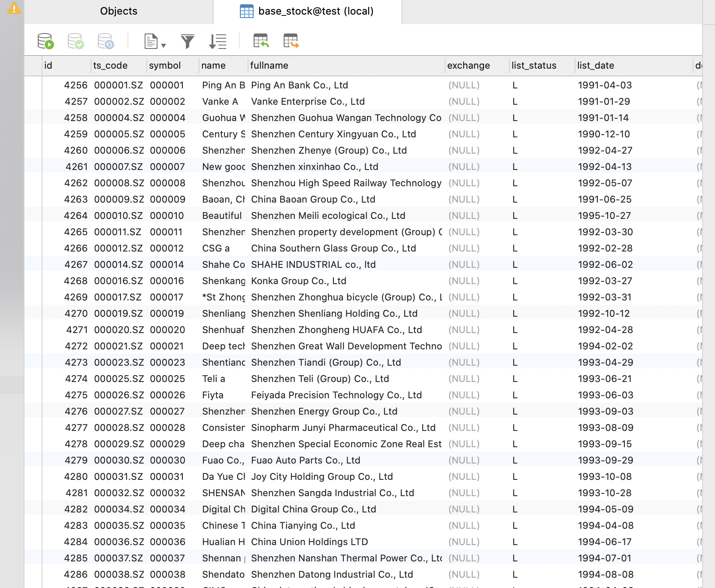
Task: Select the base_stock@test (local) tab
Action: pyautogui.click(x=307, y=11)
